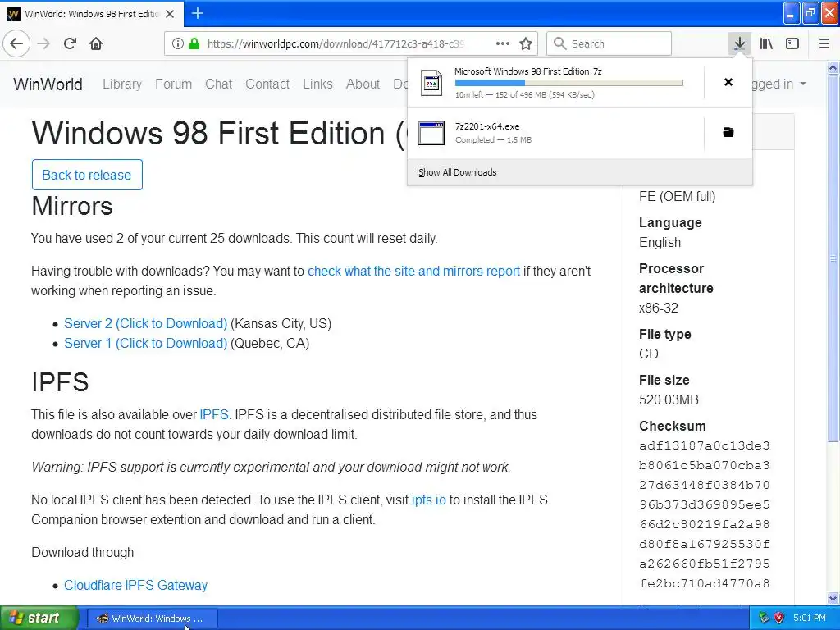Screen dimensions: 840x630
Task: Click the 7z2201-x64.exe file icon
Action: 431,133
